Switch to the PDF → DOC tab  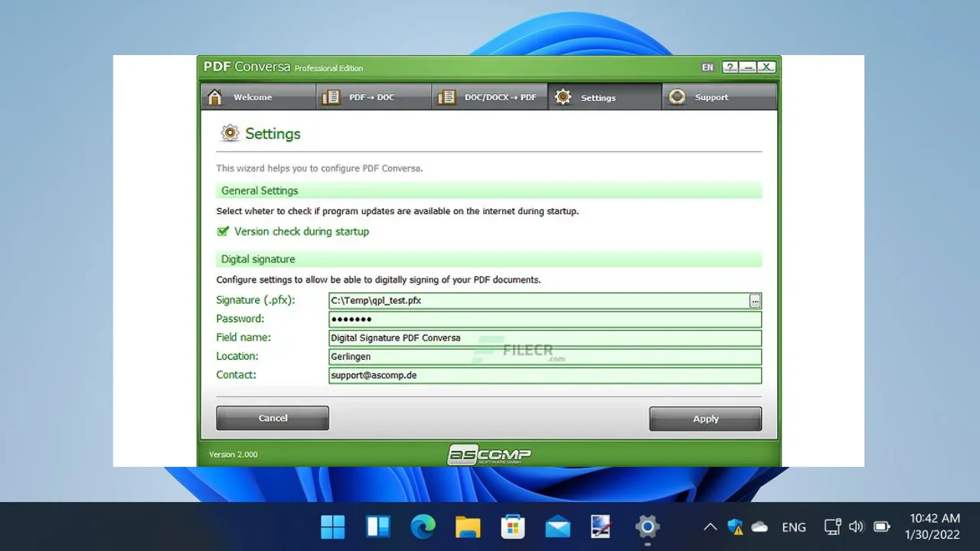[x=374, y=97]
